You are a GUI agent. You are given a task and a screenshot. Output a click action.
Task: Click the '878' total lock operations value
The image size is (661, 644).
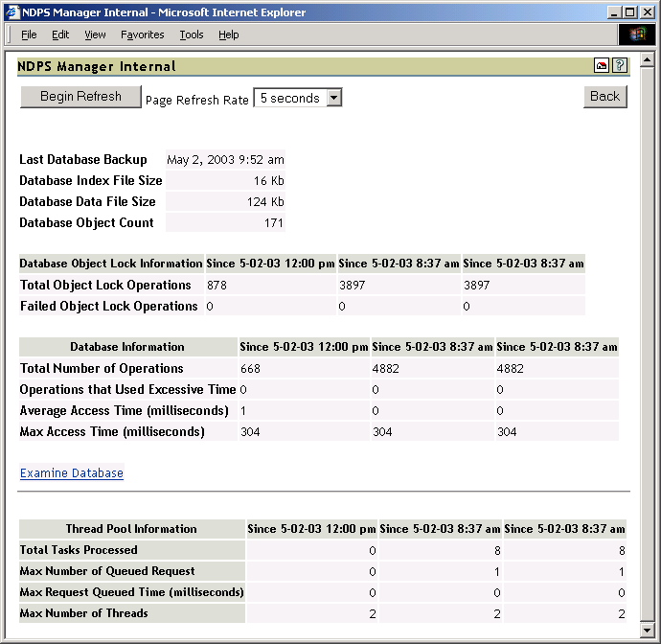click(x=217, y=285)
